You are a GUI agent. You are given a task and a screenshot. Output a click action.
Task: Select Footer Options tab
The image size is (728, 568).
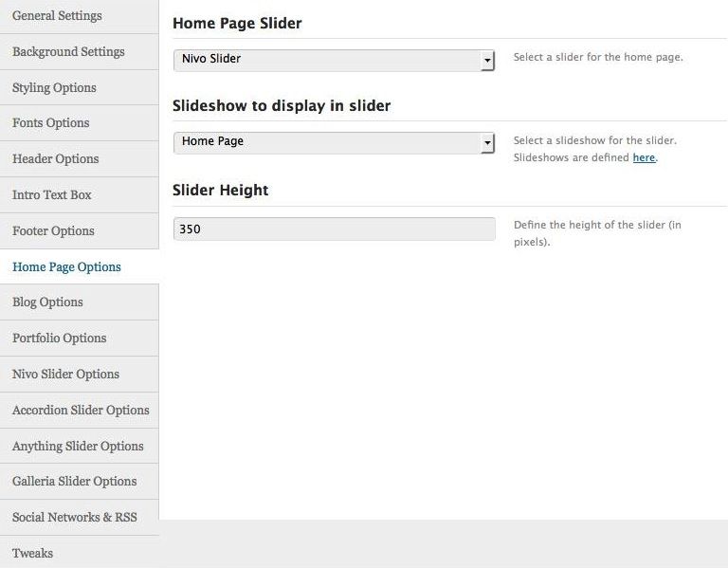53,231
